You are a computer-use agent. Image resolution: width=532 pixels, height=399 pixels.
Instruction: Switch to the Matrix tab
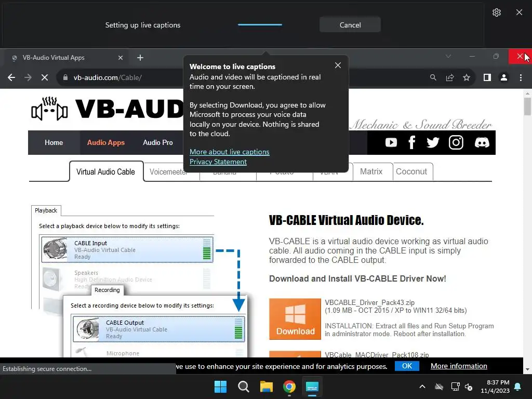[x=371, y=171]
